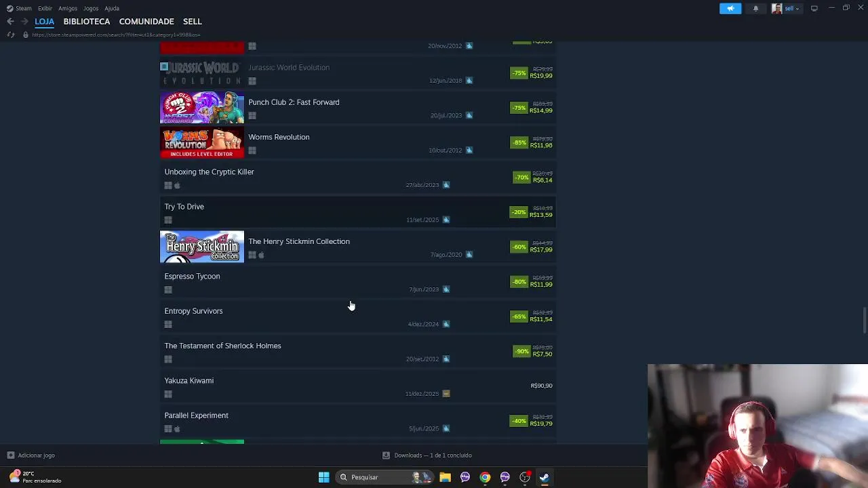
Task: Click the Windows icon under Punch Club 2
Action: coord(252,116)
